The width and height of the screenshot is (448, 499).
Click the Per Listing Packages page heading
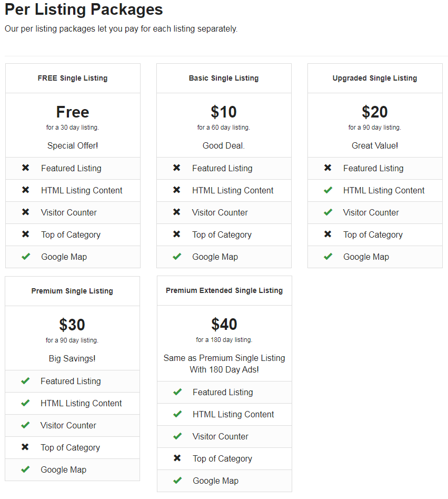pyautogui.click(x=84, y=9)
